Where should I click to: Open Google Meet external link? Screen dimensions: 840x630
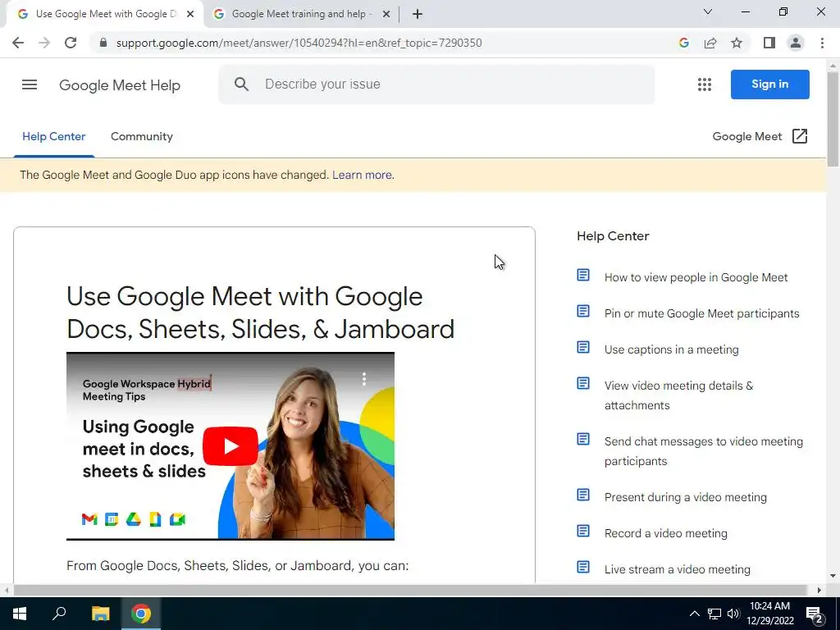pos(760,137)
